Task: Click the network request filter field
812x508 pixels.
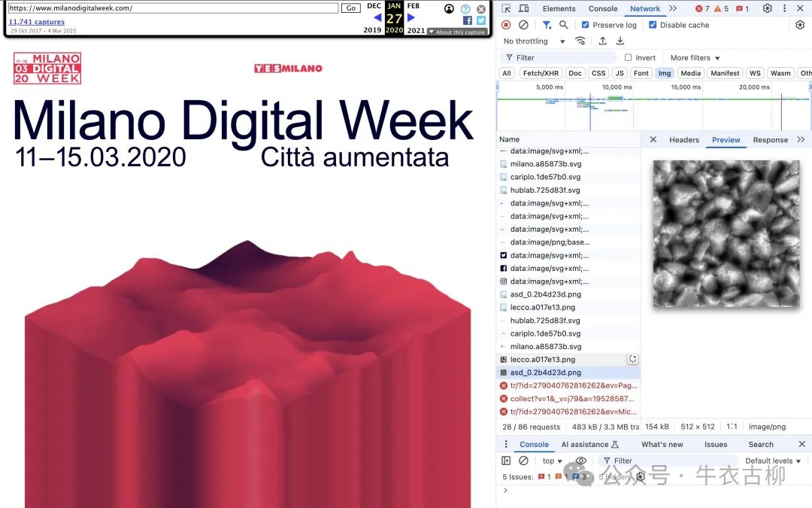Action: pos(558,57)
